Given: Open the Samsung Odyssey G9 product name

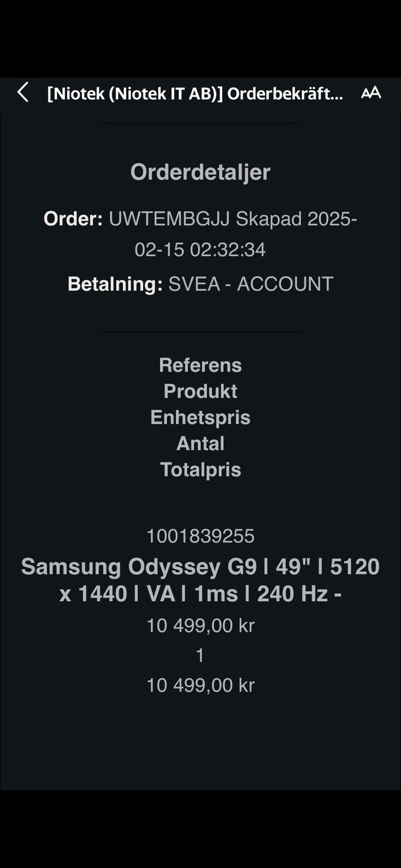Looking at the screenshot, I should 200,567.
